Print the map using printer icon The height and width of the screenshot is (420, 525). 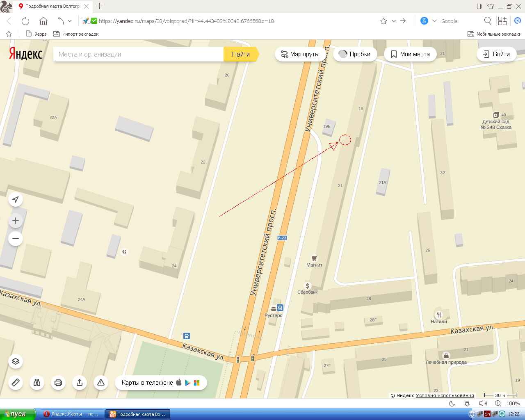(x=58, y=383)
